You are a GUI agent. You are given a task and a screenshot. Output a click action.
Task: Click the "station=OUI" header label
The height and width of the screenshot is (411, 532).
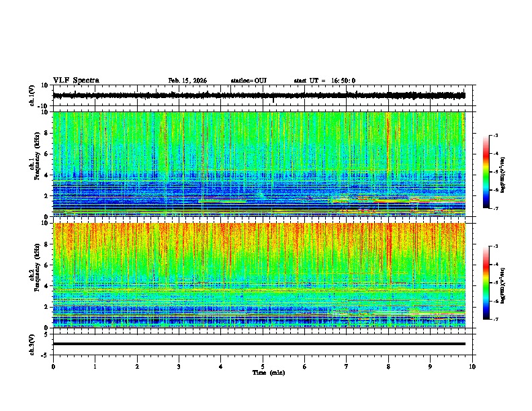(x=249, y=81)
